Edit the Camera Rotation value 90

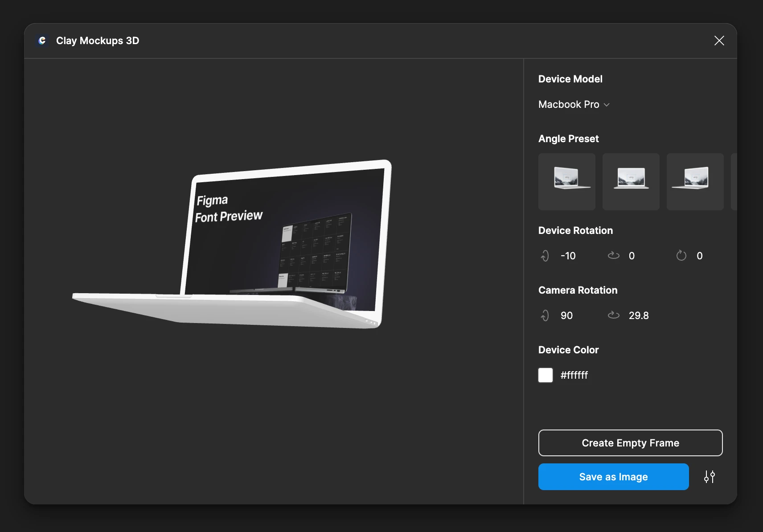(566, 315)
